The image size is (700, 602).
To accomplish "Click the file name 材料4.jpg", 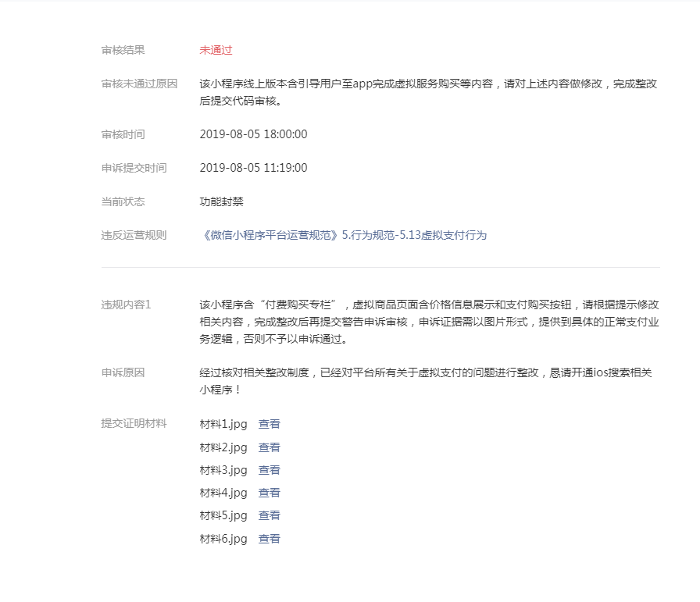I will [x=223, y=493].
